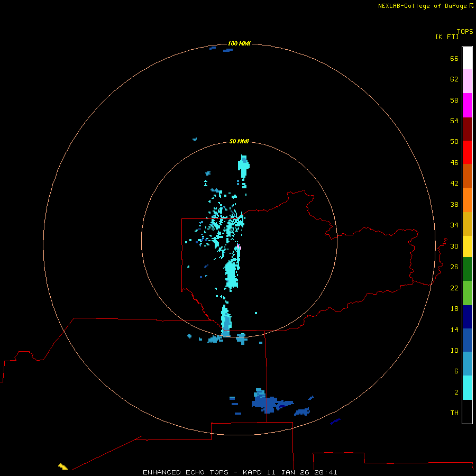Screen dimensions: 476x476
Task: Click the legend value 58
Action: 454,100
